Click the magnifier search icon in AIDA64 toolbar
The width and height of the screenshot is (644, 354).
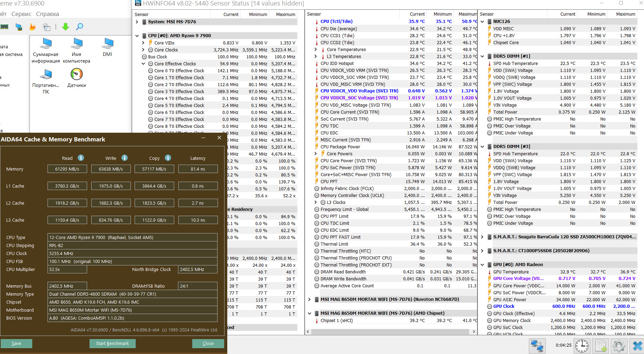coord(79,27)
